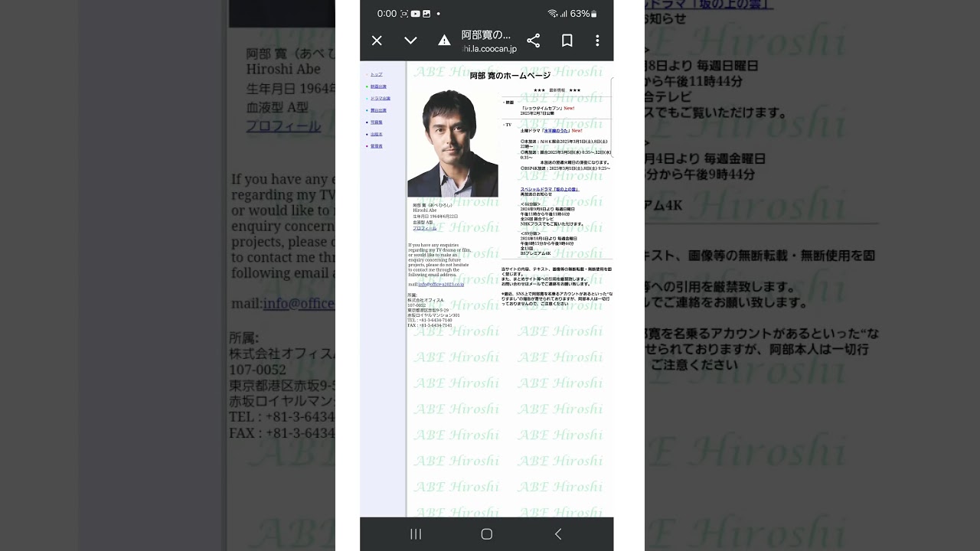The image size is (980, 551).
Task: Open the プロフィール link under the photo
Action: coord(425,228)
